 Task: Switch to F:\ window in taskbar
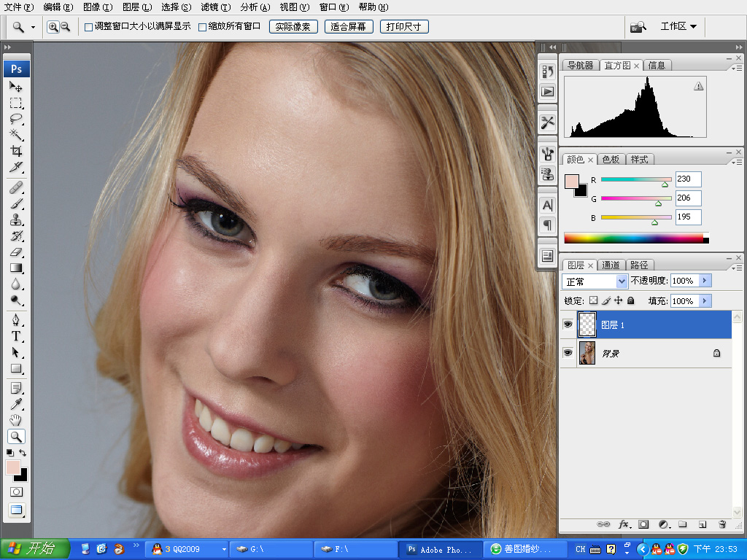pos(356,550)
